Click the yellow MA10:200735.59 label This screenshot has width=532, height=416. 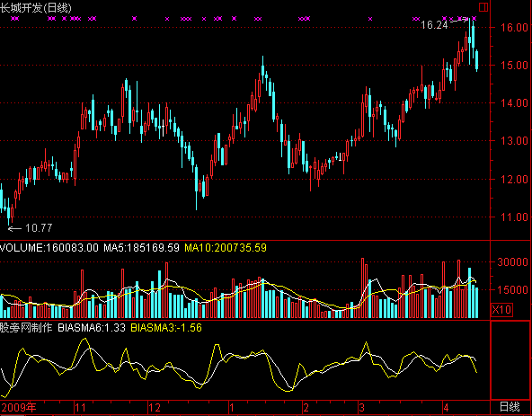226,248
